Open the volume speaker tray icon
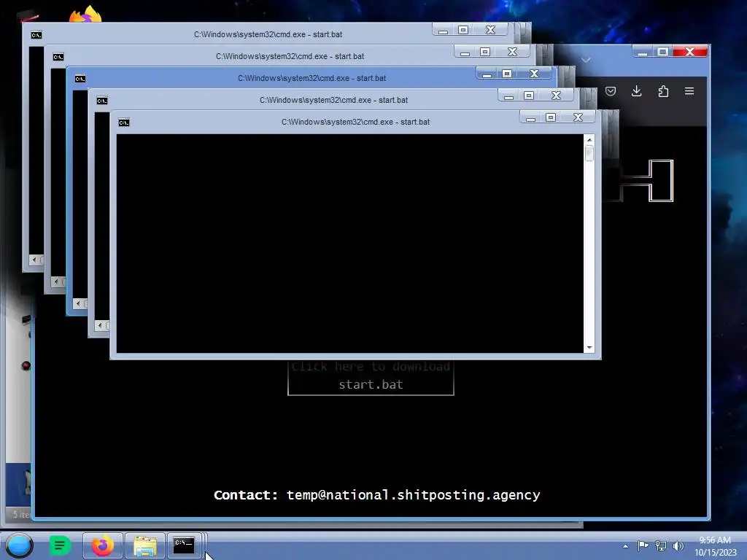The image size is (747, 560). 678,545
